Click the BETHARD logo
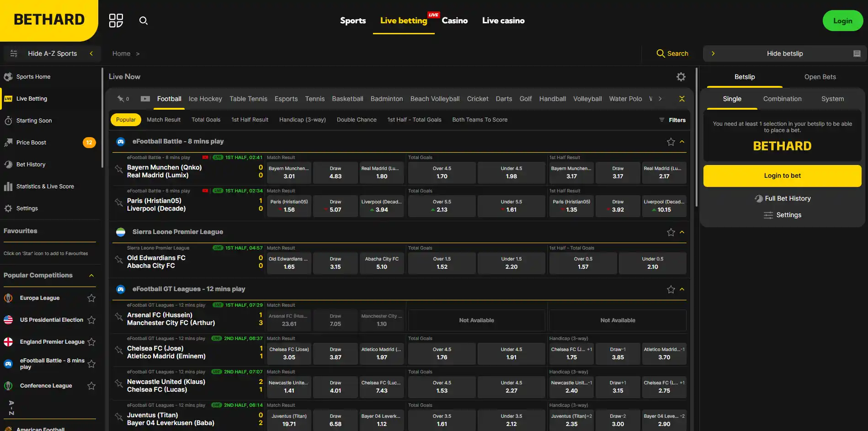Image resolution: width=868 pixels, height=431 pixels. coord(49,20)
